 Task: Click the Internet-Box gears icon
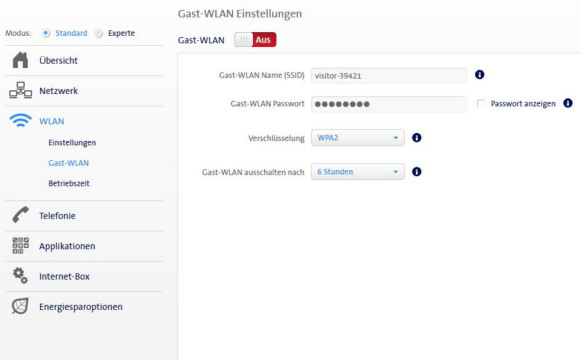coord(20,276)
